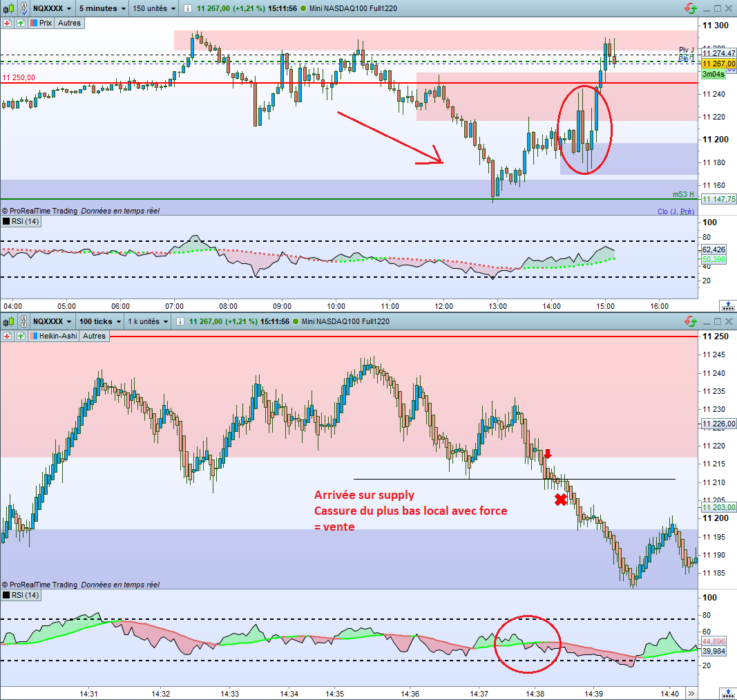This screenshot has height=700, width=737.
Task: Open the Autres button in the bottom chart
Action: point(94,336)
